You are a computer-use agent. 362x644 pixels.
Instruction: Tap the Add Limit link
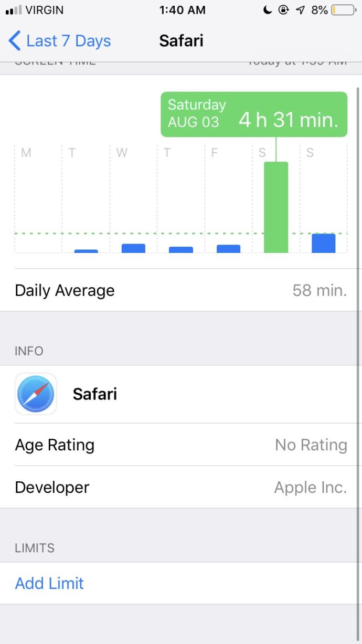coord(49,583)
